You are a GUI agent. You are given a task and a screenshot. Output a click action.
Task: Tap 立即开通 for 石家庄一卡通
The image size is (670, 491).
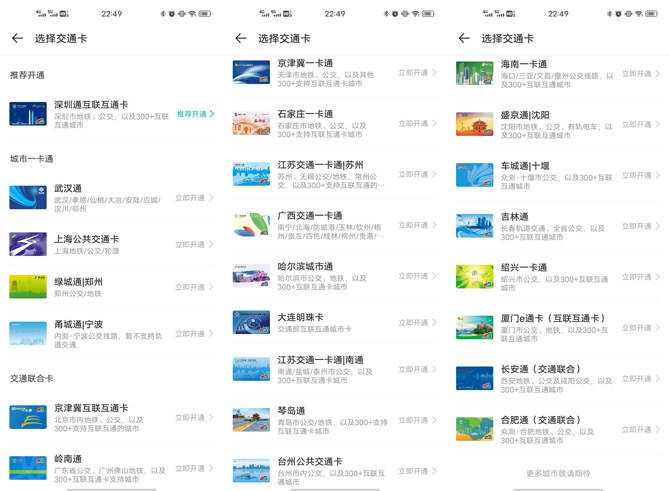[417, 123]
